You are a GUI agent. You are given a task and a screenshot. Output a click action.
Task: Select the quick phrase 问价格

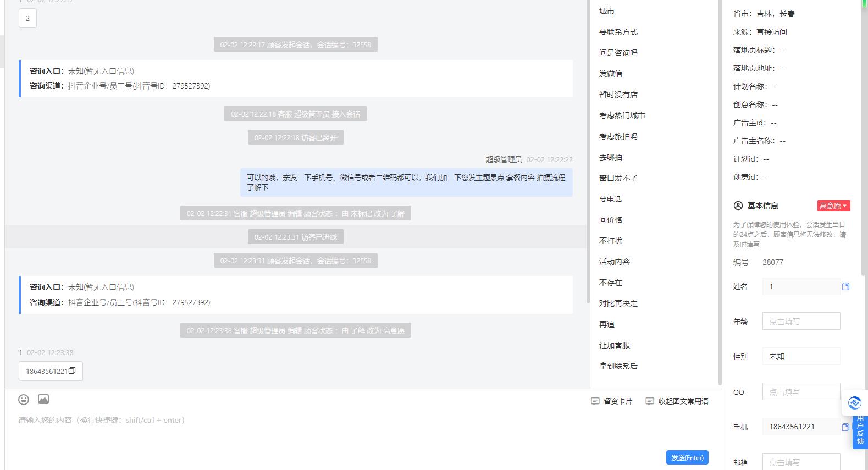point(611,220)
